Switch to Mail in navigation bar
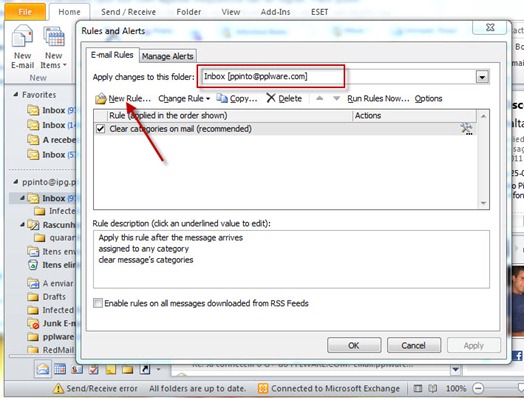Image resolution: width=524 pixels, height=398 pixels. (x=43, y=369)
